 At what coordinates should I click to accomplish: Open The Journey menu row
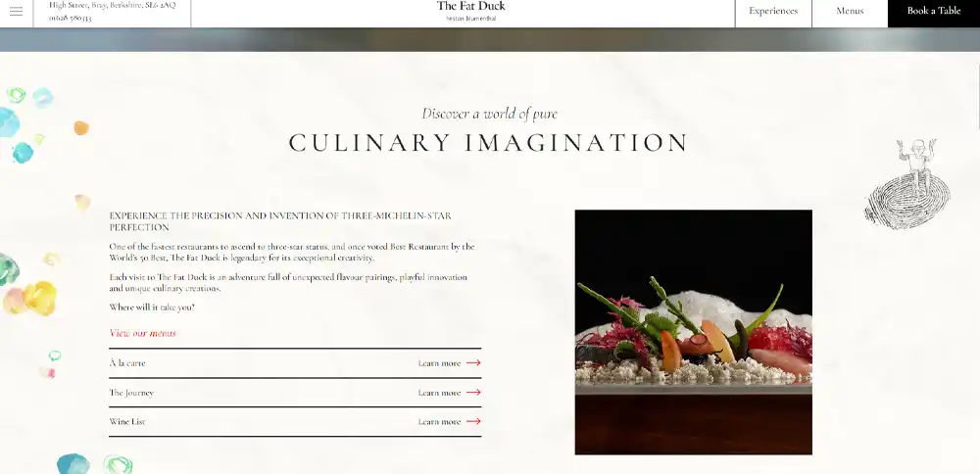pos(295,392)
